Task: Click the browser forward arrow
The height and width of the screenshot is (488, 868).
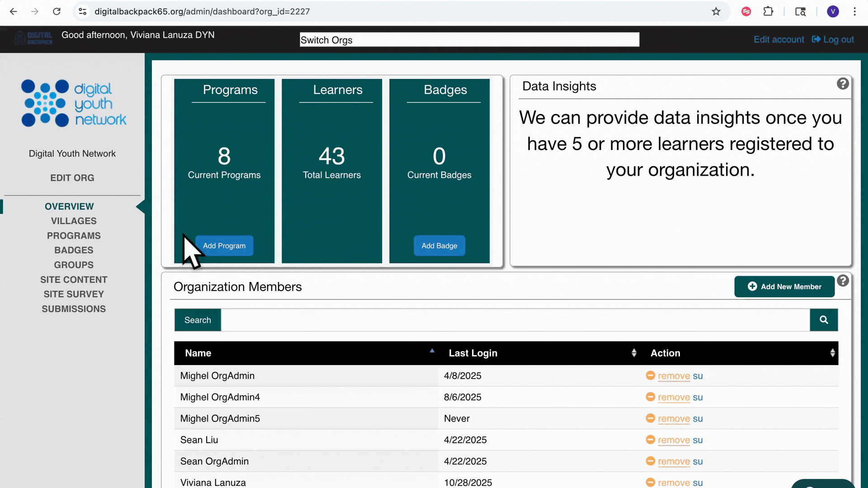Action: tap(35, 11)
